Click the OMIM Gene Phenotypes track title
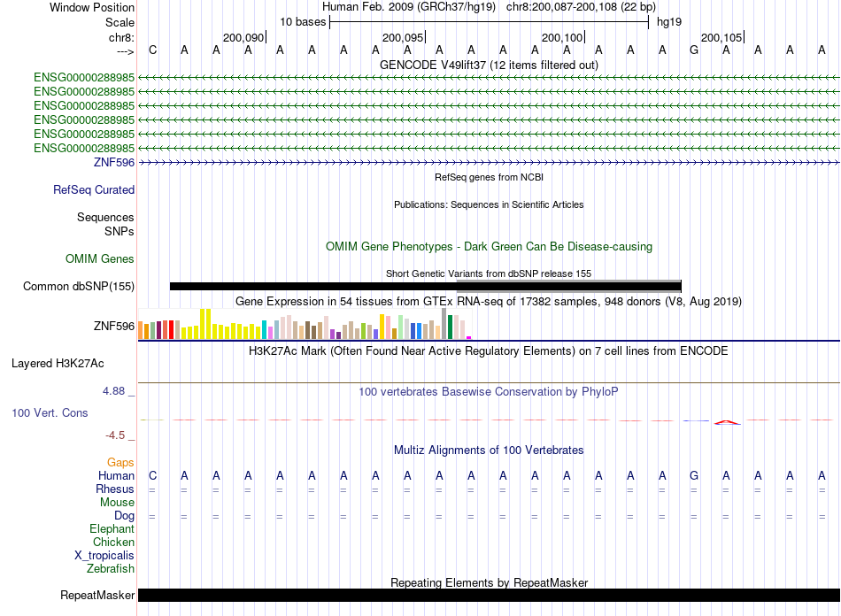The height and width of the screenshot is (616, 841). coord(489,247)
